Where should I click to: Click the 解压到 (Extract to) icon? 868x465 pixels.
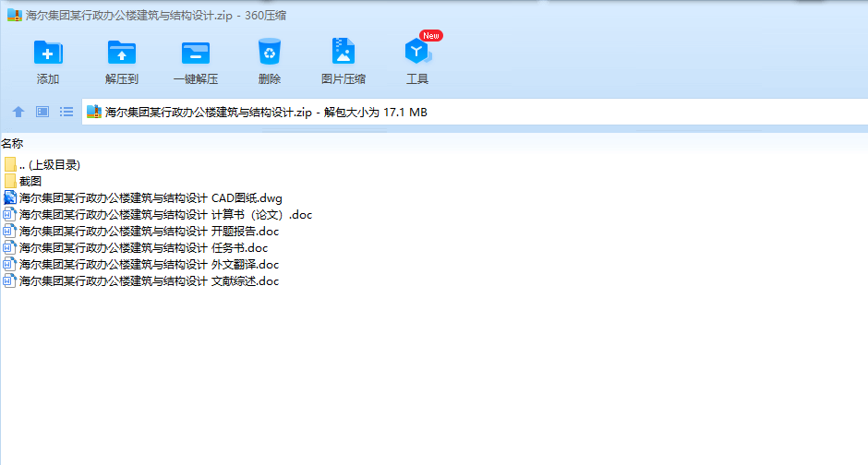[122, 53]
